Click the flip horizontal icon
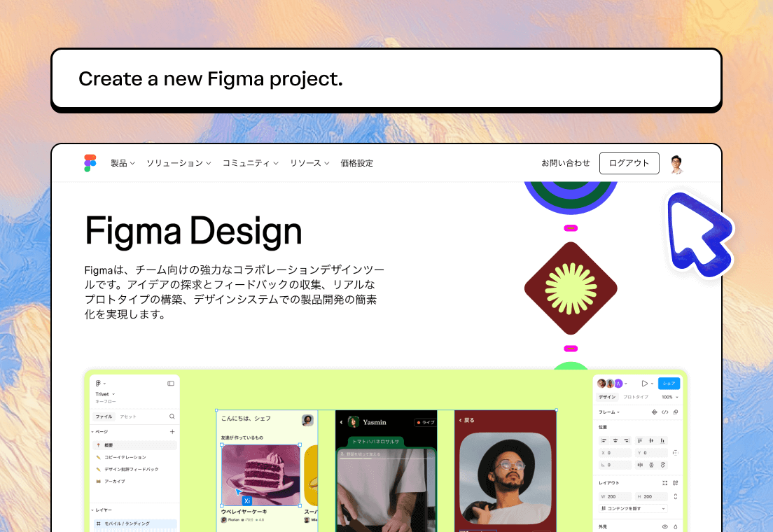 point(640,465)
